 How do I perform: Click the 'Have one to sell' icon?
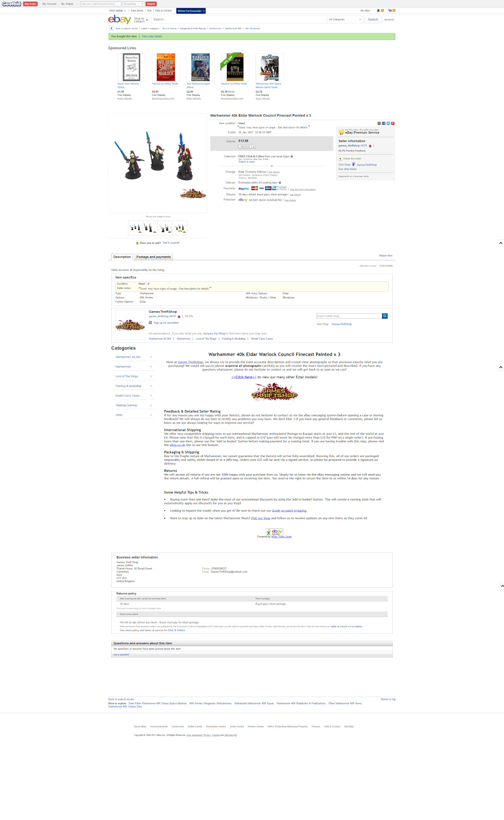tap(137, 243)
